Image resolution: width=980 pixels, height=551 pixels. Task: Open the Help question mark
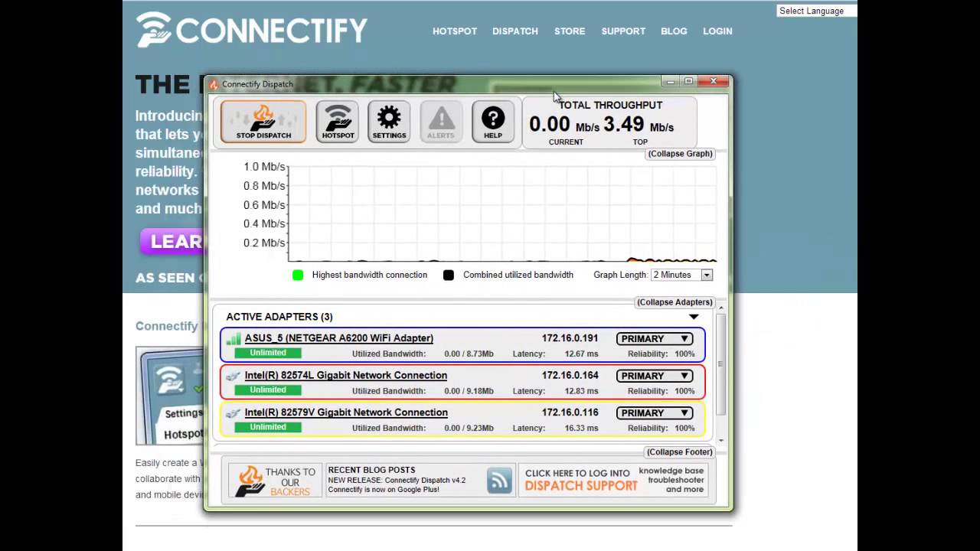493,122
